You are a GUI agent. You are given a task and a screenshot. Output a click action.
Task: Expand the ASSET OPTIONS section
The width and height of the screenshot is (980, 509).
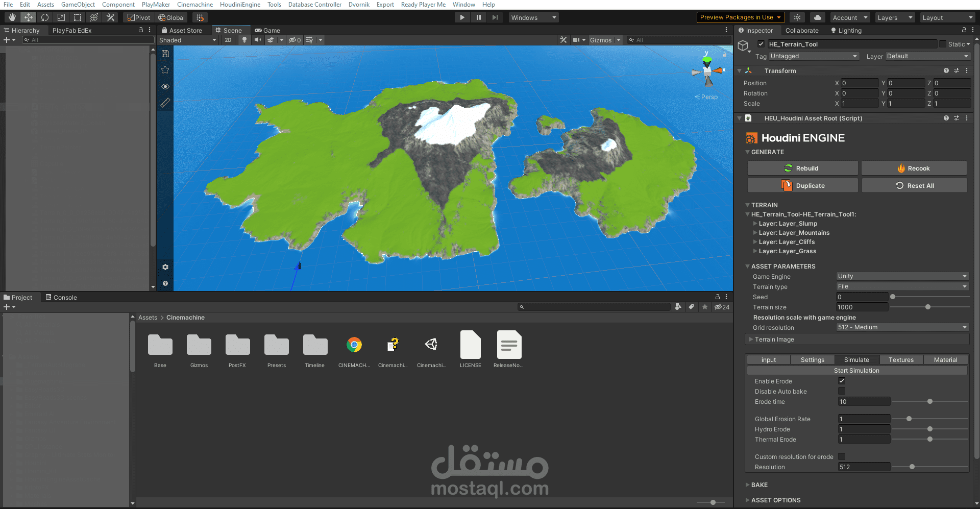[x=748, y=500]
